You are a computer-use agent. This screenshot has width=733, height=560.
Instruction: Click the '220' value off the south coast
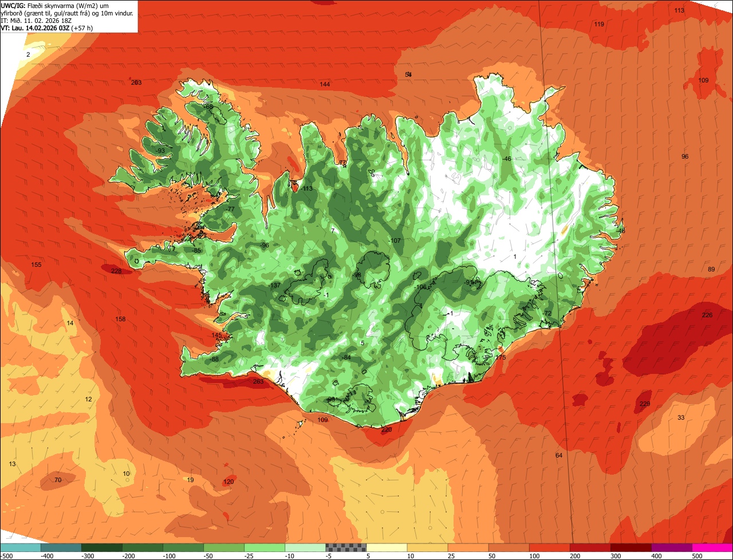pyautogui.click(x=387, y=430)
